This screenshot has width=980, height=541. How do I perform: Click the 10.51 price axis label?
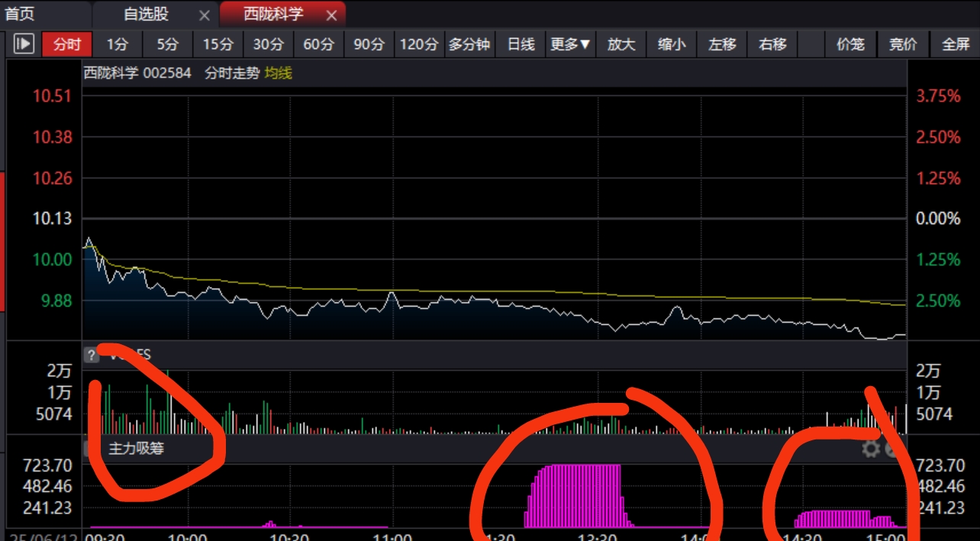coord(53,95)
